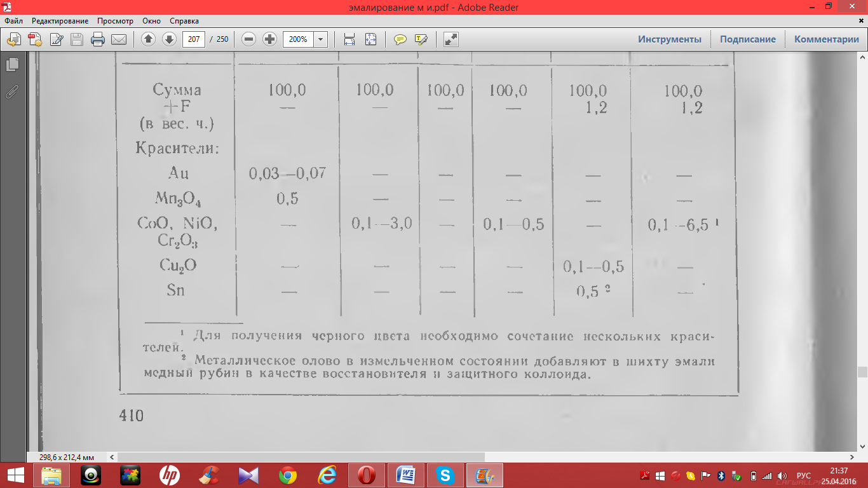Open the Комментарии panel
The image size is (868, 488).
click(827, 39)
